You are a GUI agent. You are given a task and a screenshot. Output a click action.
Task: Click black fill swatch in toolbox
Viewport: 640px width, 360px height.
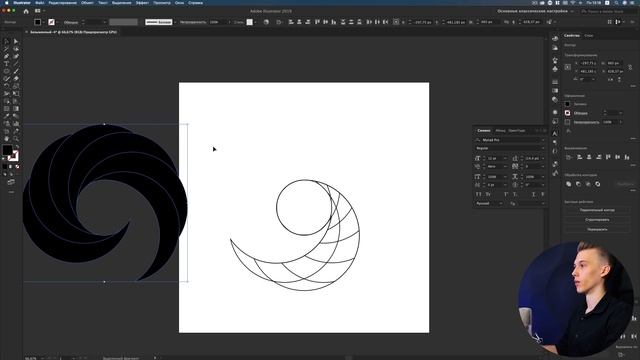pyautogui.click(x=7, y=151)
